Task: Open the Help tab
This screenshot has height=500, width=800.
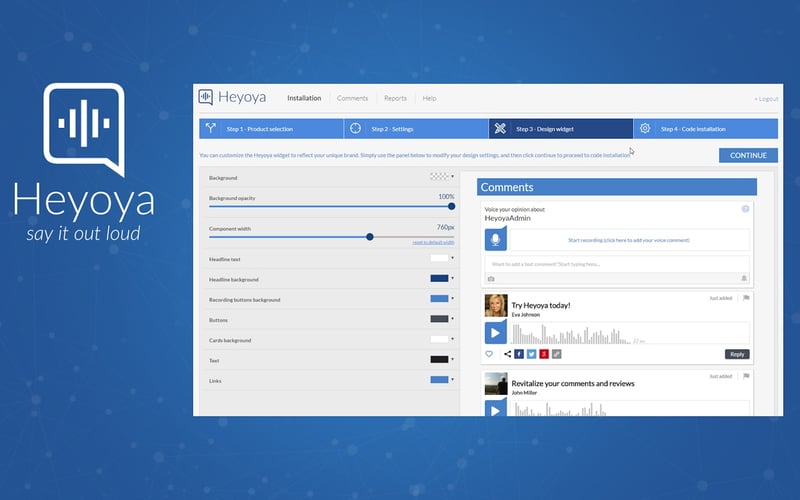Action: point(429,98)
